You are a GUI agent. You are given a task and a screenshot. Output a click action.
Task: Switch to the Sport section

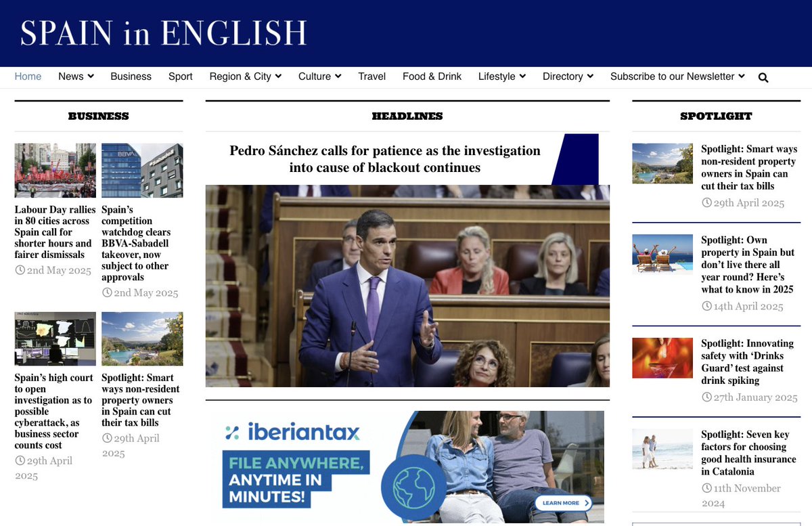tap(180, 76)
